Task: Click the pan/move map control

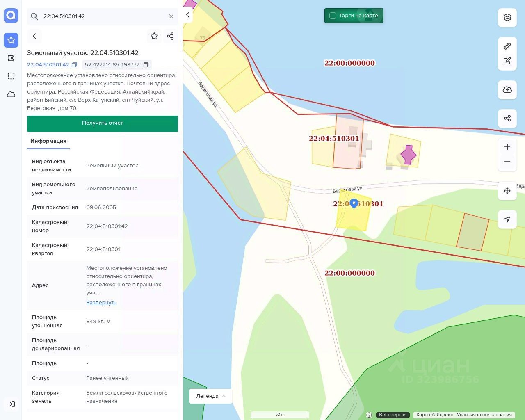Action: [x=507, y=191]
